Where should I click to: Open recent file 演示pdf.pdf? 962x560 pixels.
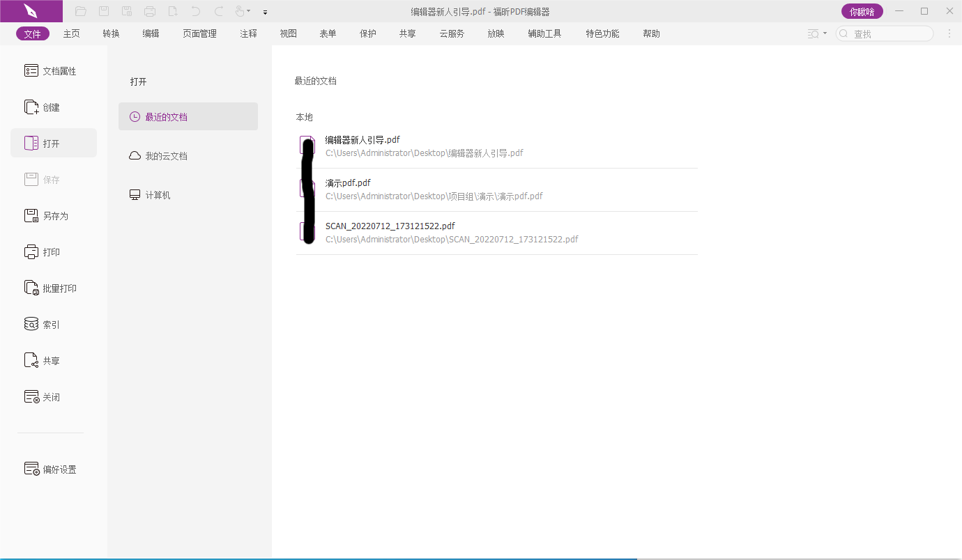(349, 183)
